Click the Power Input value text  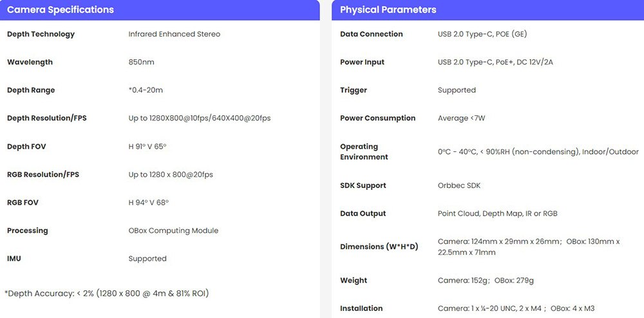click(495, 62)
